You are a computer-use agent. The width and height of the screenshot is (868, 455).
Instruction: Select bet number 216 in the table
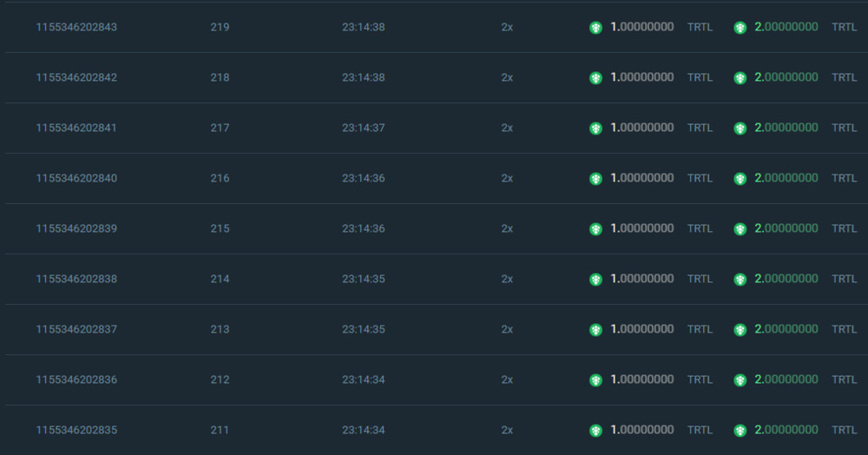(220, 178)
